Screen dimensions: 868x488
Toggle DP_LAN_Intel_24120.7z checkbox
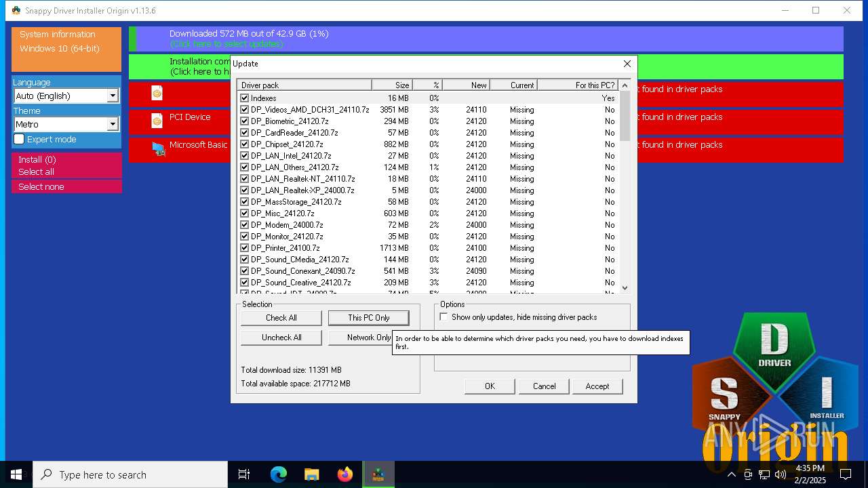[245, 156]
